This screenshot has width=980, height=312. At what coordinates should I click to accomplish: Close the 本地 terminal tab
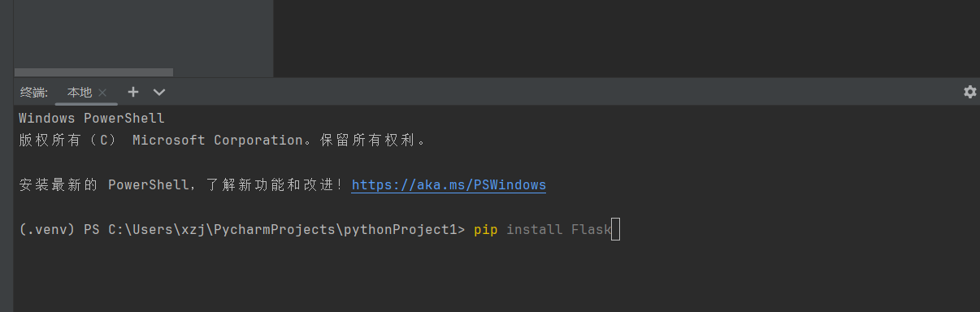102,93
